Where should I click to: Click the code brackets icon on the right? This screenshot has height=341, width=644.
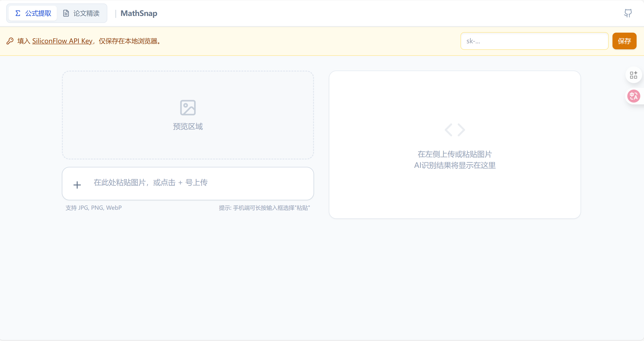pos(455,129)
